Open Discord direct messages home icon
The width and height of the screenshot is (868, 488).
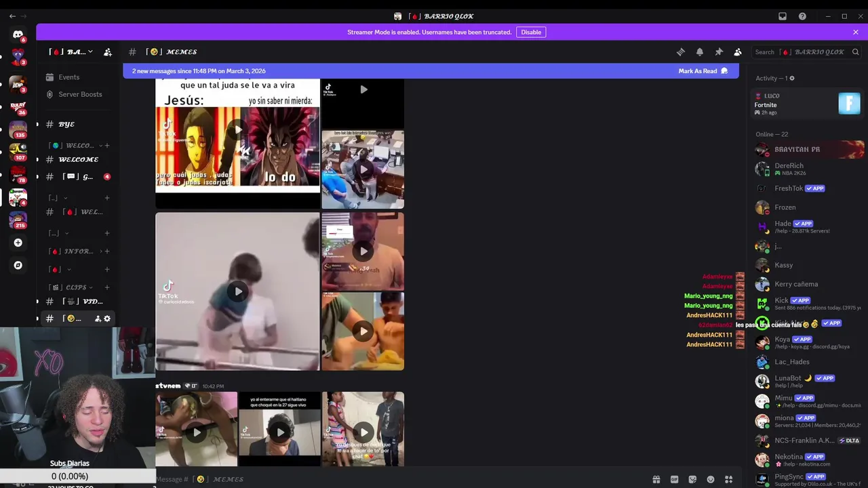[18, 34]
